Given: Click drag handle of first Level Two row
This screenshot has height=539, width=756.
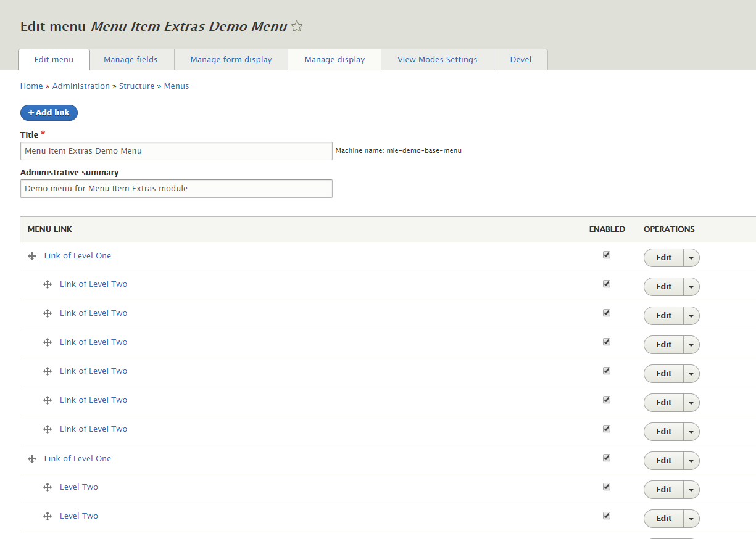Looking at the screenshot, I should pyautogui.click(x=48, y=487).
